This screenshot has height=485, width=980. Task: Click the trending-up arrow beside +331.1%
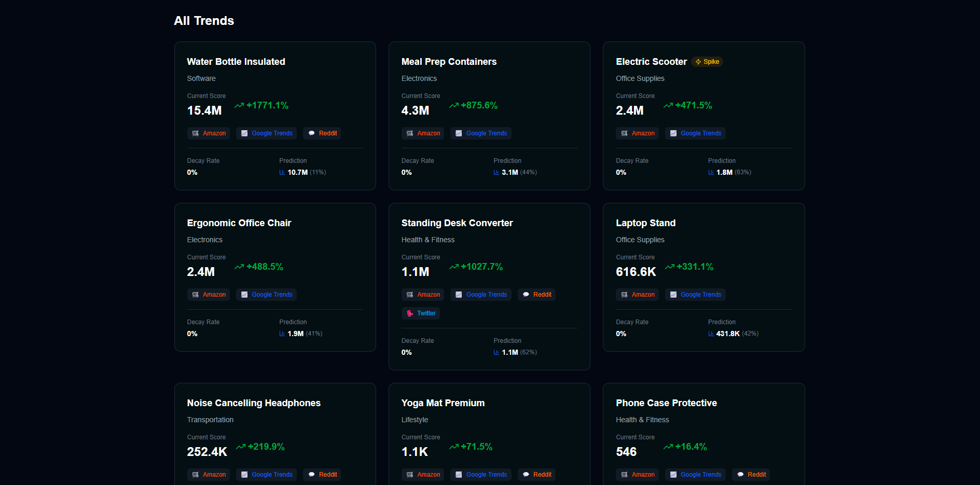point(670,267)
